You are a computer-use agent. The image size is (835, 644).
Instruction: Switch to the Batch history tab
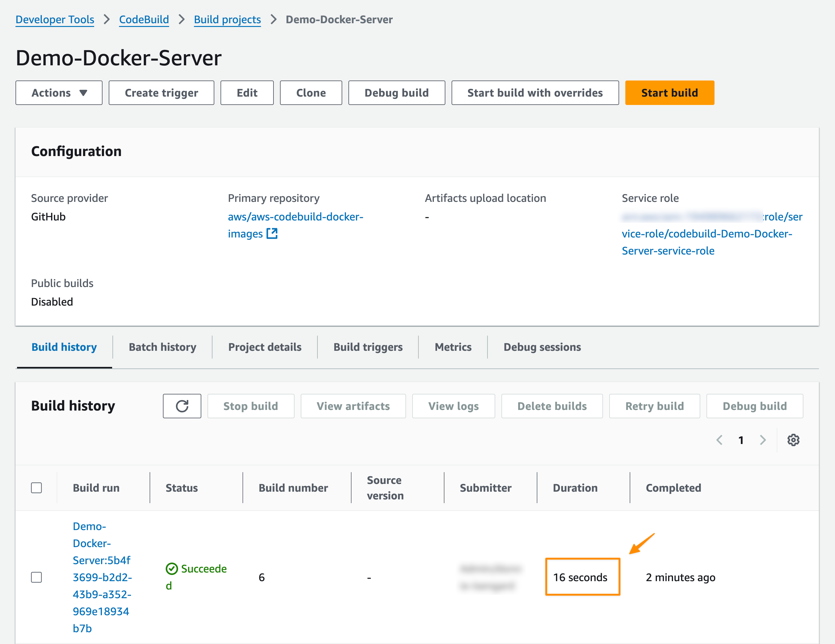pyautogui.click(x=162, y=347)
